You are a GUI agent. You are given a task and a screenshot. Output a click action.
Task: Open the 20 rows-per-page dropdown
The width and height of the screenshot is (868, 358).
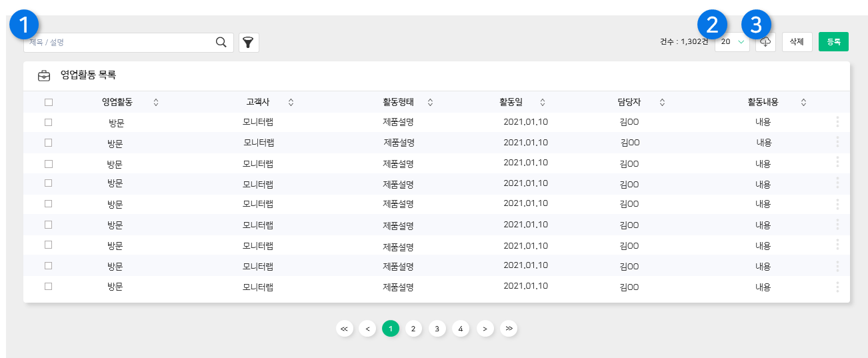point(732,42)
